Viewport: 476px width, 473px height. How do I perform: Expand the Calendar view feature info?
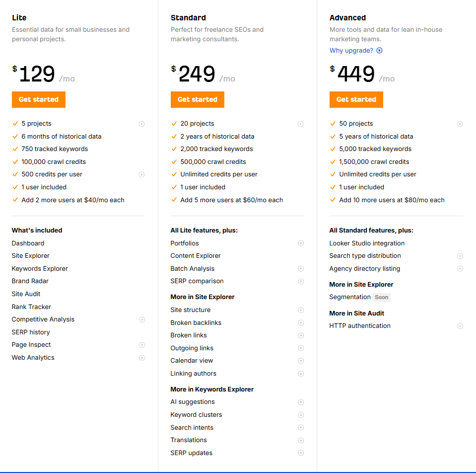[301, 360]
